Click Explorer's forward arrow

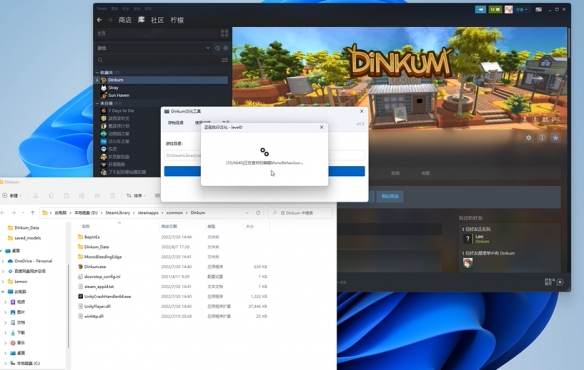[14, 213]
